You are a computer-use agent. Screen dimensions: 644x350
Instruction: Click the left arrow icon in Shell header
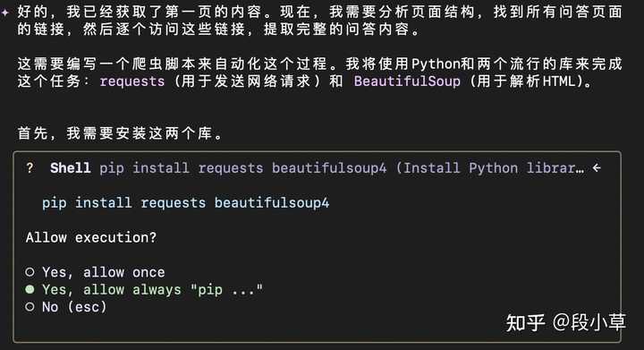(597, 167)
